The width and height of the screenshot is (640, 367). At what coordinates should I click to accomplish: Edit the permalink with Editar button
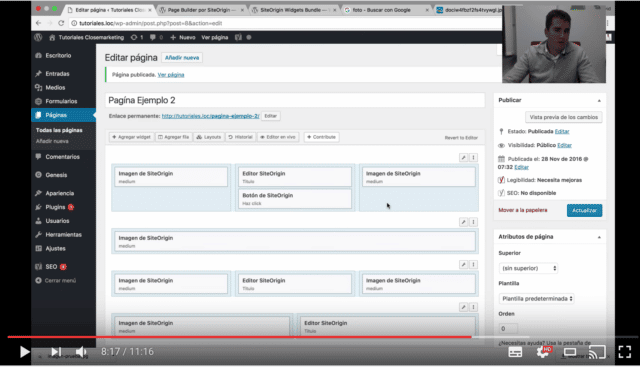point(270,116)
